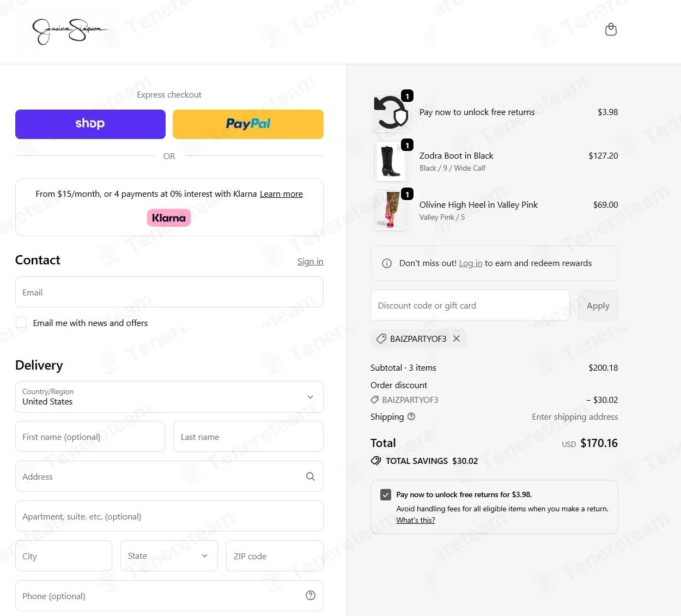The image size is (681, 616).
Task: Open the What's this? link
Action: coord(416,520)
